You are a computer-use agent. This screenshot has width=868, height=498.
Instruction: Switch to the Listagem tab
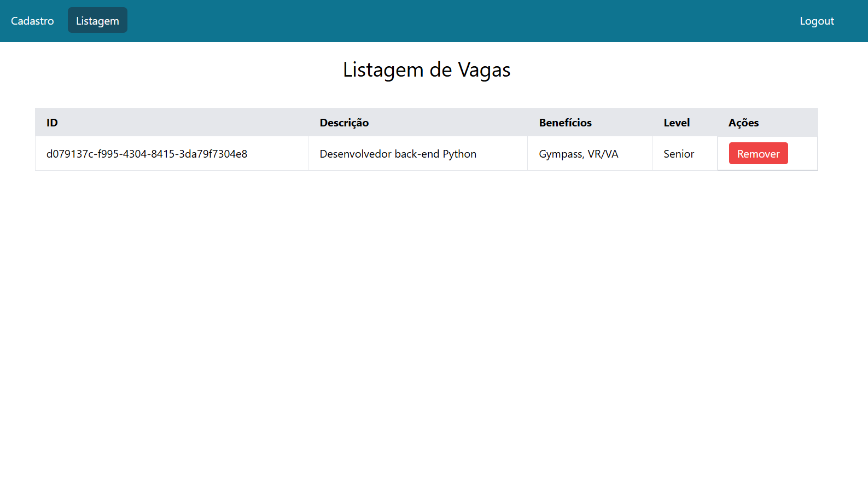97,21
